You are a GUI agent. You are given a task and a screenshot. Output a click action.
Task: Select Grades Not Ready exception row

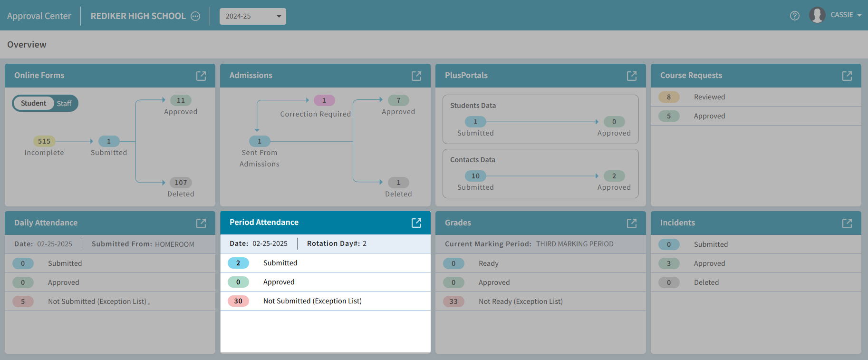click(540, 302)
